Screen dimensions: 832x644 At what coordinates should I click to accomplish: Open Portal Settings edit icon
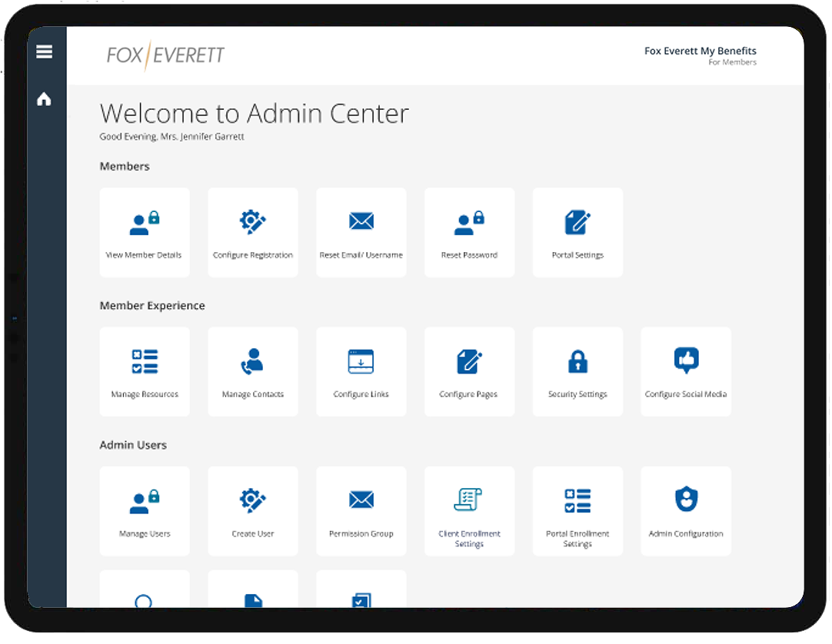pyautogui.click(x=577, y=222)
